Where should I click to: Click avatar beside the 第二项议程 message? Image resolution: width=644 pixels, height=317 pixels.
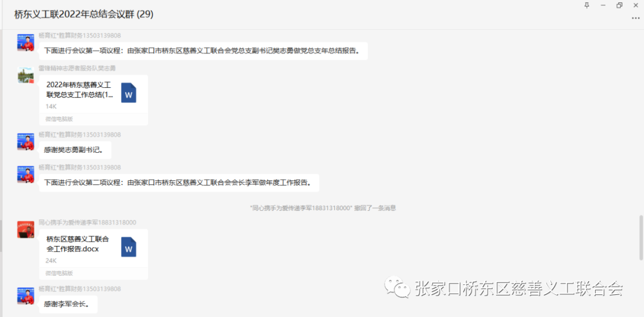click(26, 174)
